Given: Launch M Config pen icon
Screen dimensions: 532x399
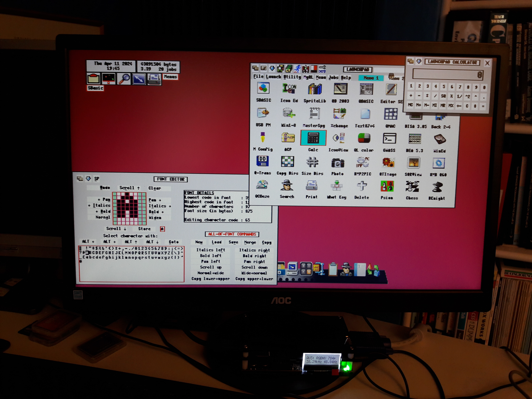Looking at the screenshot, I should point(263,137).
